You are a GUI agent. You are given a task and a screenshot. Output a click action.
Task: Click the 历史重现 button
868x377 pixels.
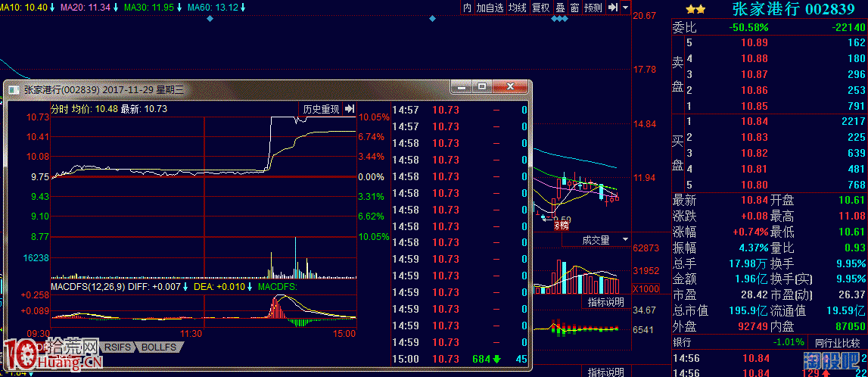(x=321, y=108)
